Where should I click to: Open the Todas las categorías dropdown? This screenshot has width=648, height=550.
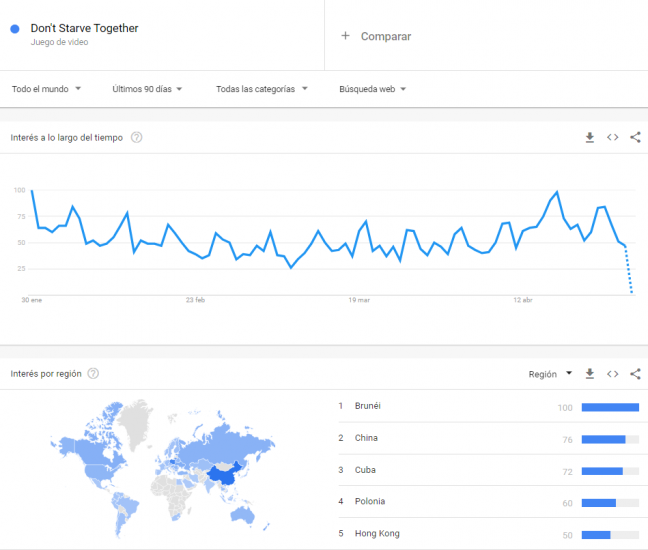pyautogui.click(x=262, y=89)
